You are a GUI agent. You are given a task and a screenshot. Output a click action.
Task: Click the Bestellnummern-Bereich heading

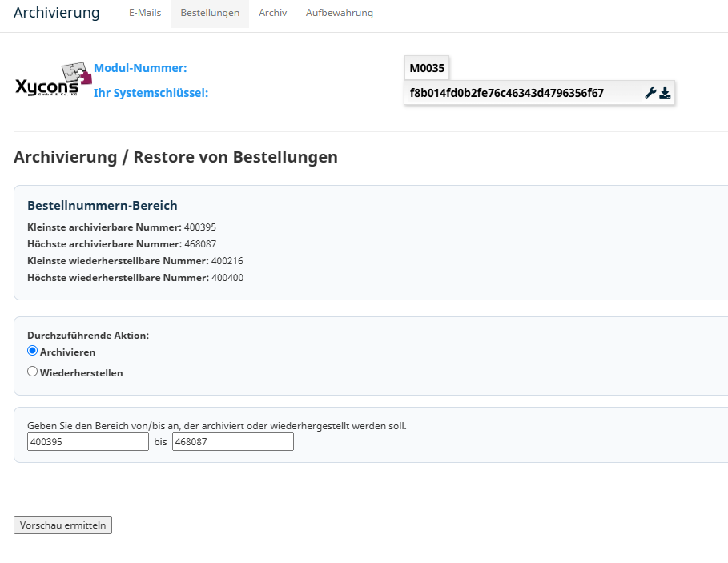tap(103, 206)
